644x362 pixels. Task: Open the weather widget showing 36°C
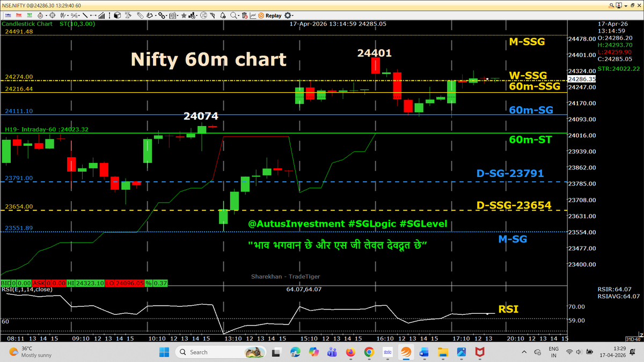tap(30, 352)
